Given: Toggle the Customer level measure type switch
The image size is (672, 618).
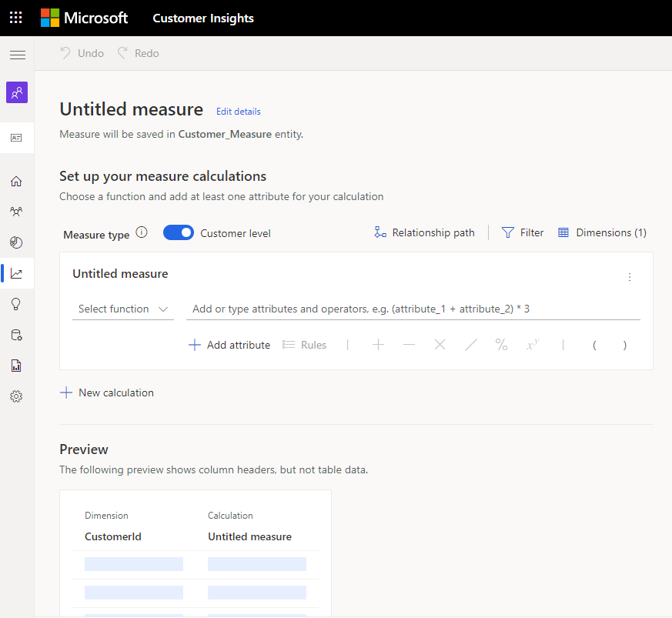Looking at the screenshot, I should point(179,232).
